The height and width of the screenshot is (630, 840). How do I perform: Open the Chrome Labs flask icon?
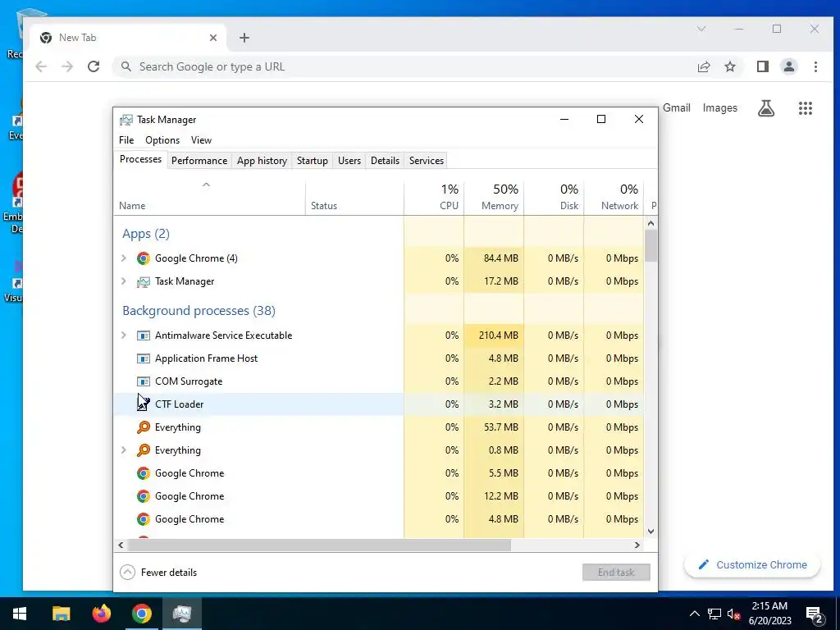click(x=766, y=108)
